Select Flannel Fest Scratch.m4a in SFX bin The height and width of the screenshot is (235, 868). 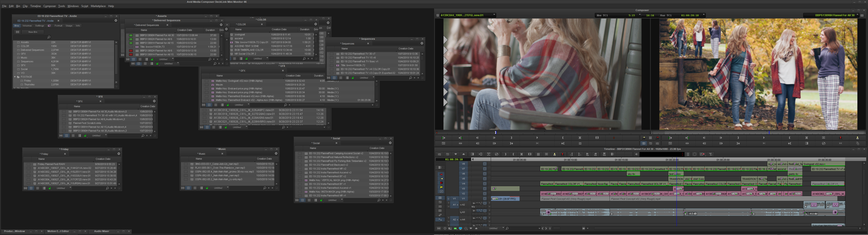(x=87, y=123)
